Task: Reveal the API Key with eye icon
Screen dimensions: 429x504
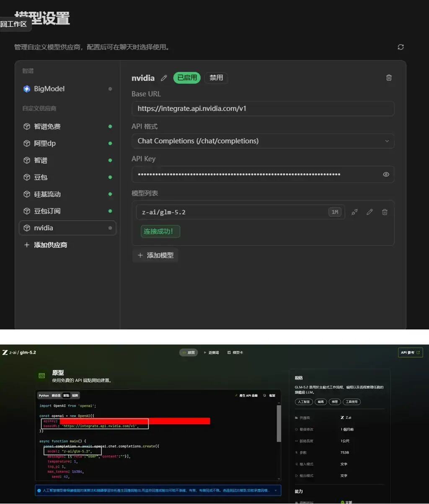Action: 386,175
